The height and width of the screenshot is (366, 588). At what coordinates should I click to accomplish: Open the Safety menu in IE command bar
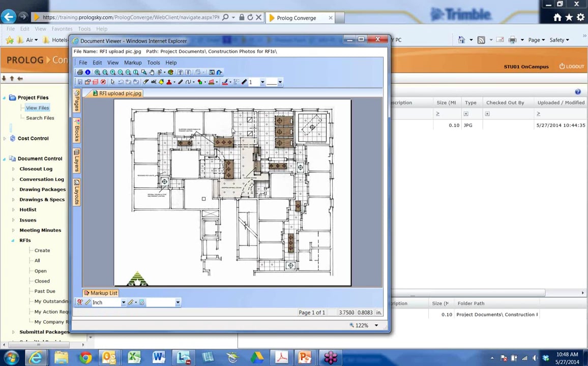point(559,40)
